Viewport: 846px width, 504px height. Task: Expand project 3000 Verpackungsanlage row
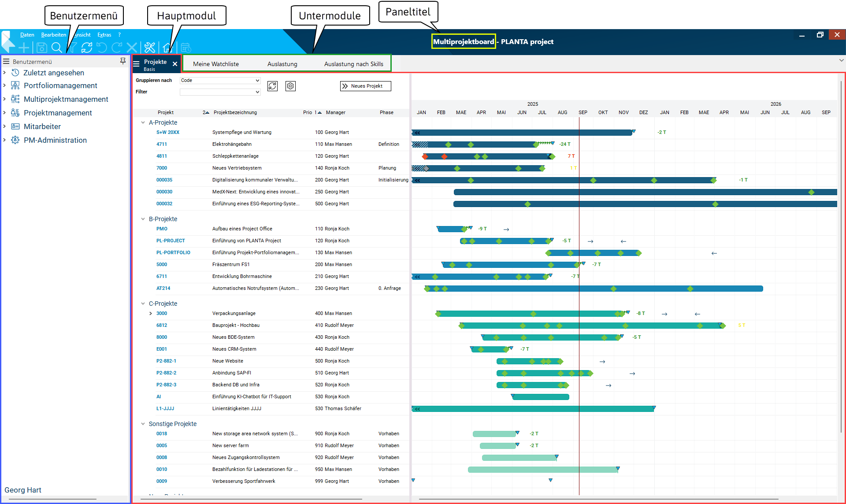pyautogui.click(x=151, y=313)
